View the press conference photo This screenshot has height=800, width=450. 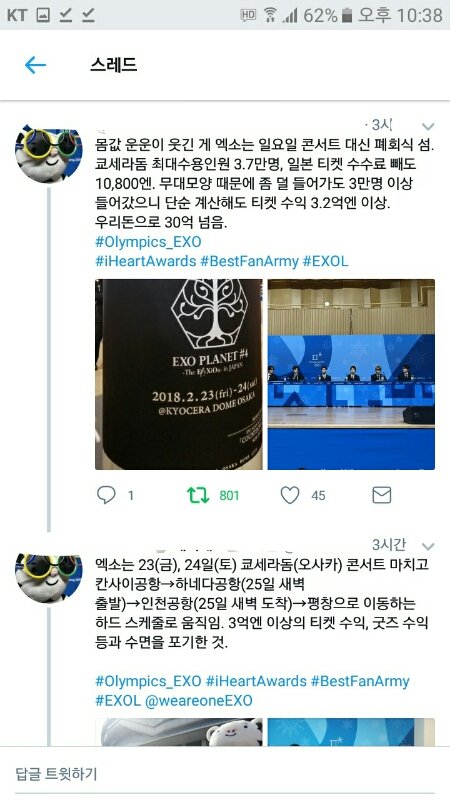click(351, 374)
